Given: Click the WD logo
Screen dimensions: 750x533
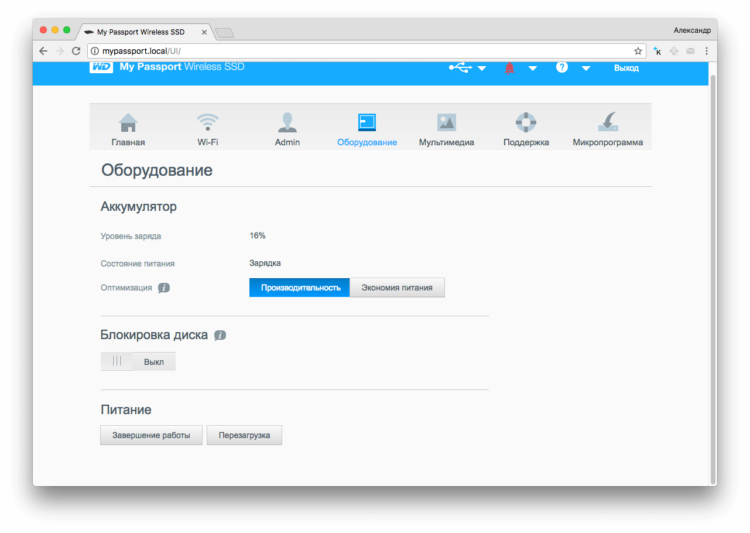Looking at the screenshot, I should [x=101, y=67].
